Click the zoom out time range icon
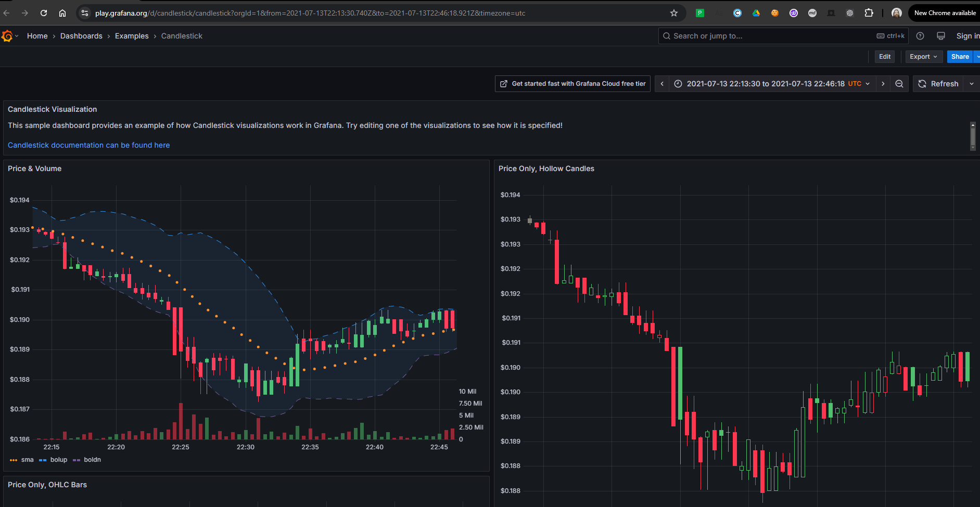 [899, 84]
